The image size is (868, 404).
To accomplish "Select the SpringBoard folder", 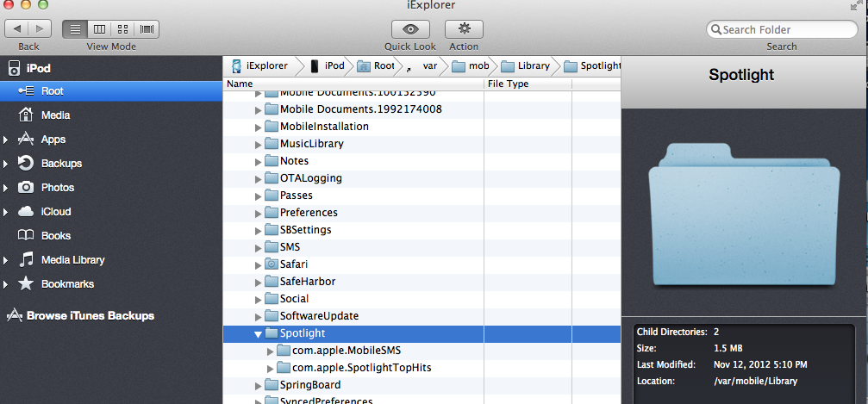I will [x=422, y=385].
